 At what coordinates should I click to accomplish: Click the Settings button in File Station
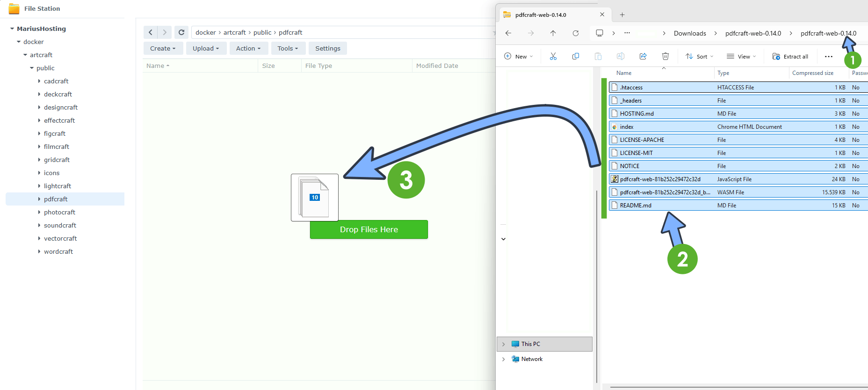pos(328,48)
